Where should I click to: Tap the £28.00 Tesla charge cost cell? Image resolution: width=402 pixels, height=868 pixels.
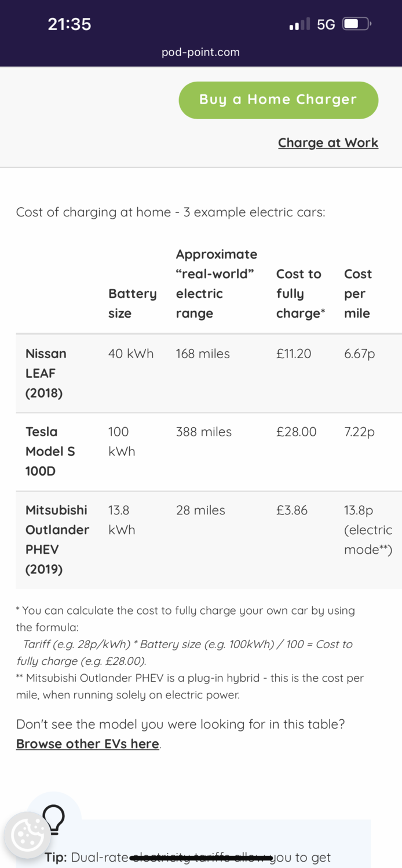point(297,432)
